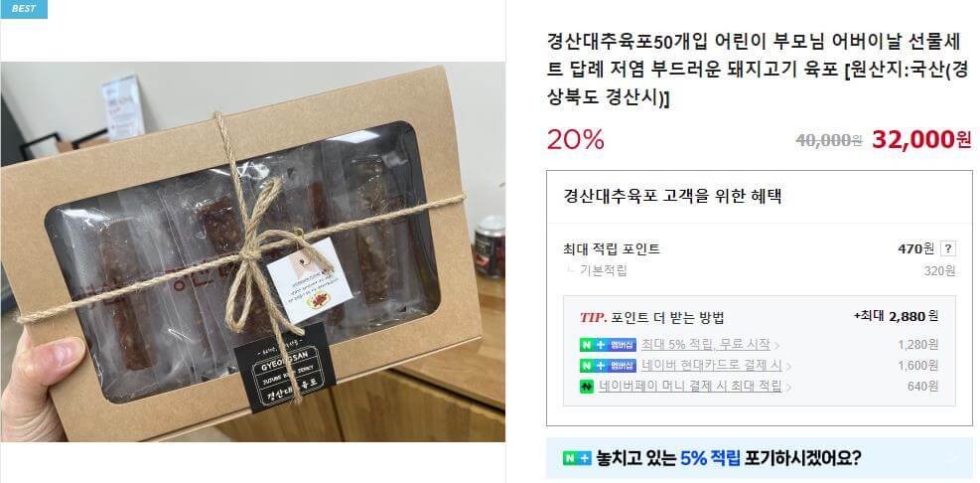Click the N+ icon in the 5% 적립 banner
Screen dimensions: 980x483
tap(576, 458)
